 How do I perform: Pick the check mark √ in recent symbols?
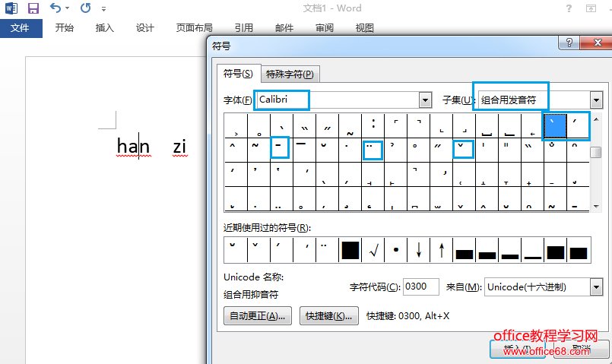[x=373, y=250]
